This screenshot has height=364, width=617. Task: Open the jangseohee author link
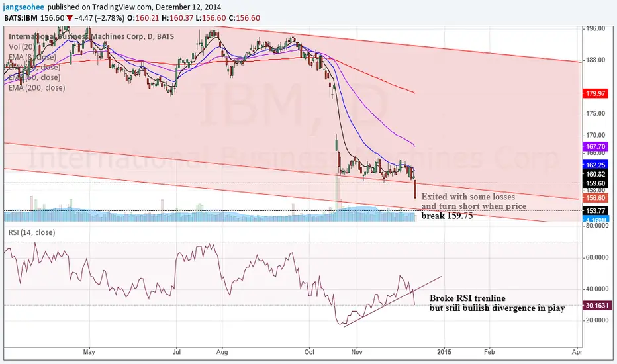pos(24,7)
